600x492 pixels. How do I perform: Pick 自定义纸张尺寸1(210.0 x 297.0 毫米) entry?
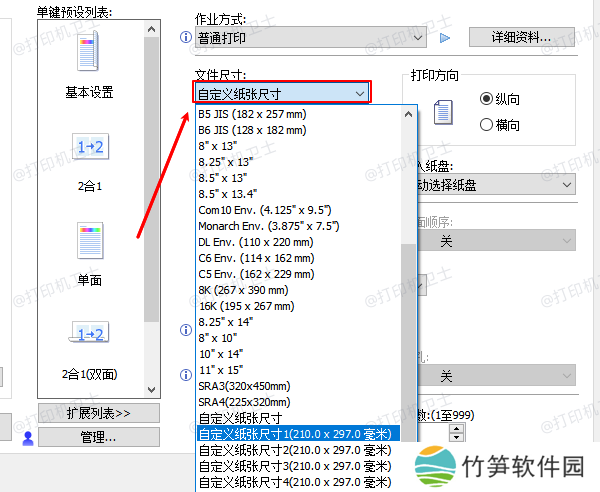point(297,434)
